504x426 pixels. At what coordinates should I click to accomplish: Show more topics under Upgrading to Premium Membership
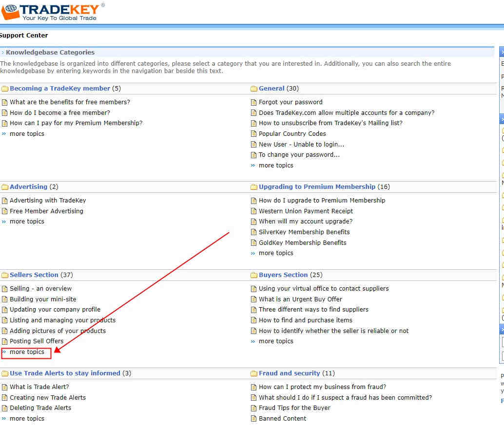pyautogui.click(x=276, y=253)
